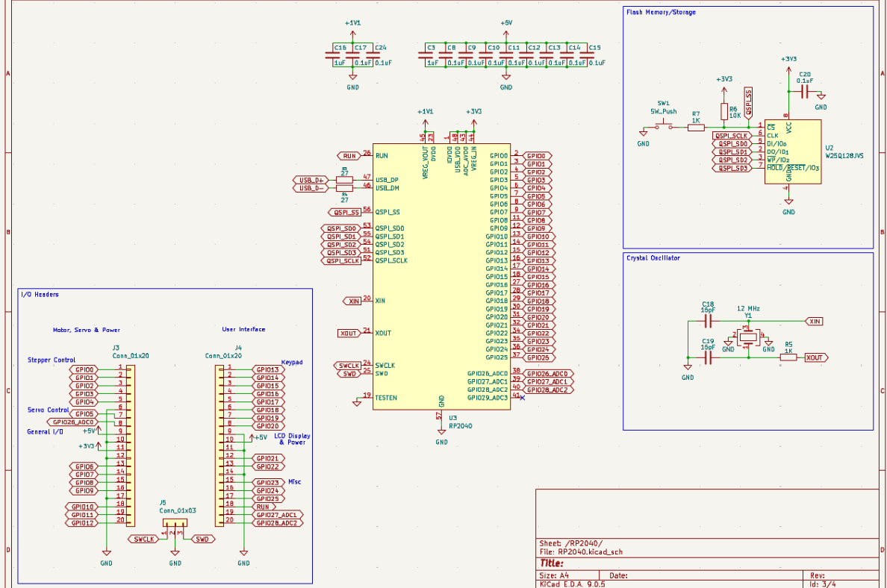Click the "Flash Memory/Storage" section title
This screenshot has width=887, height=588.
(660, 13)
